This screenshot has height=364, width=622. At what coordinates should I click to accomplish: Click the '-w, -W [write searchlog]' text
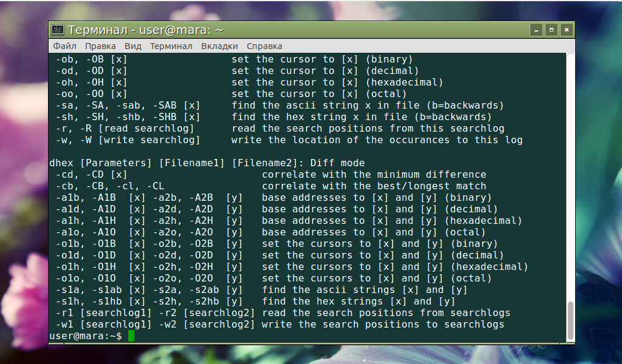(128, 140)
